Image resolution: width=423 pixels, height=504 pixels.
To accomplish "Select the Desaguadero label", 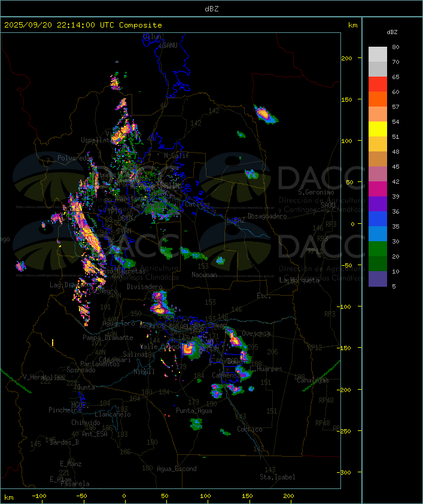I will pyautogui.click(x=267, y=216).
